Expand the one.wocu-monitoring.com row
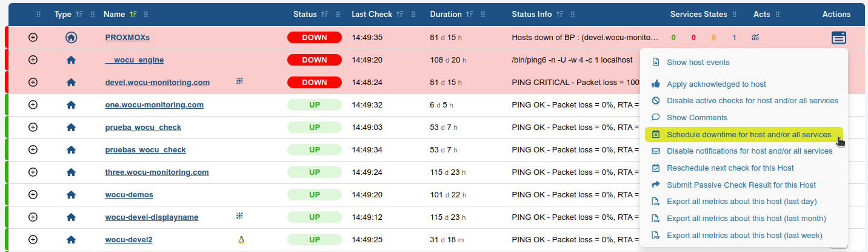Screen dimensions: 868x252 click(x=33, y=105)
